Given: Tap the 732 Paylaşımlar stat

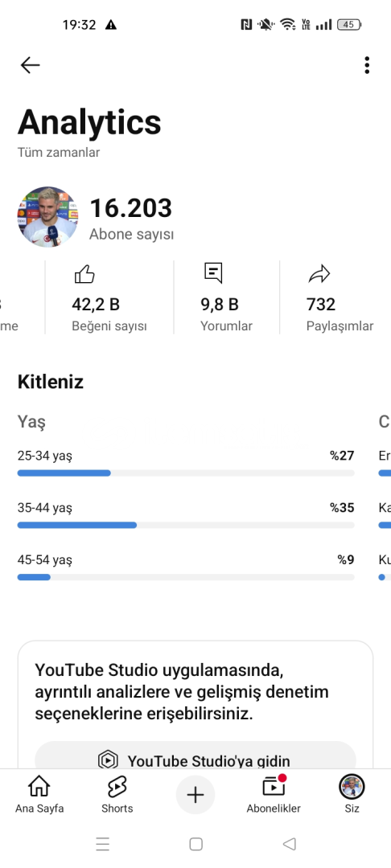Looking at the screenshot, I should [340, 298].
